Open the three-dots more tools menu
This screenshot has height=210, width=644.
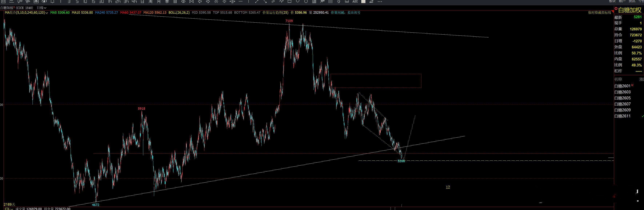(380, 1)
